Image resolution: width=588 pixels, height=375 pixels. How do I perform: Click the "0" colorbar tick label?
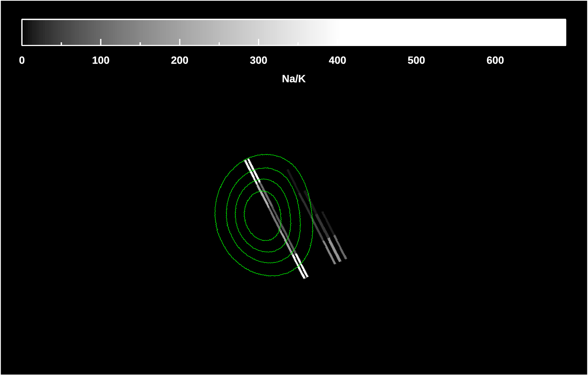tap(22, 61)
